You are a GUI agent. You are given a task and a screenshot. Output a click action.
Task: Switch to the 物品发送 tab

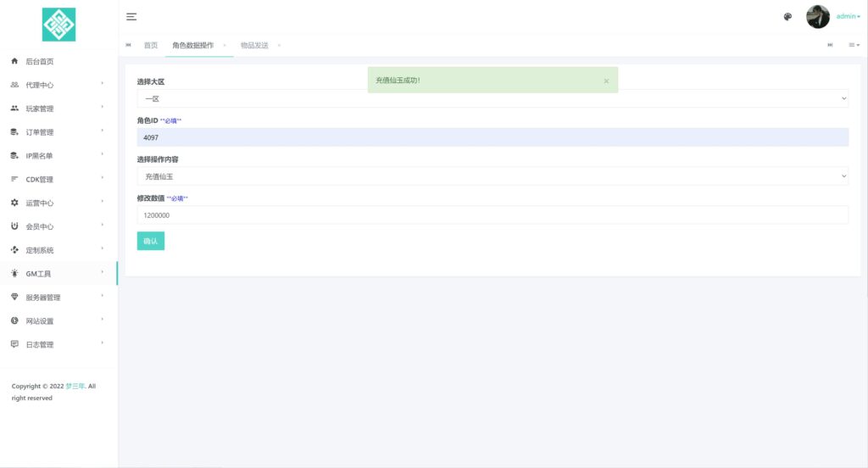point(254,45)
